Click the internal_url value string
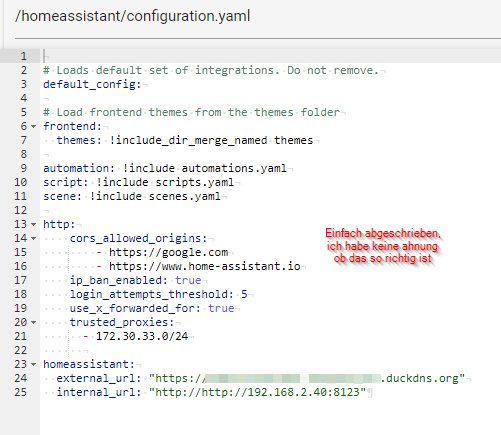The image size is (501, 435). [x=257, y=392]
